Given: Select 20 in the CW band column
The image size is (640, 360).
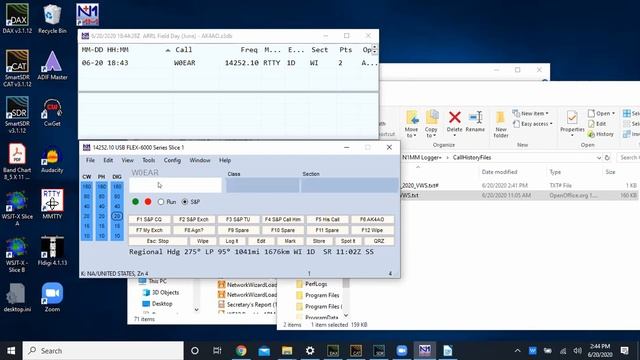Looking at the screenshot, I should (x=87, y=216).
